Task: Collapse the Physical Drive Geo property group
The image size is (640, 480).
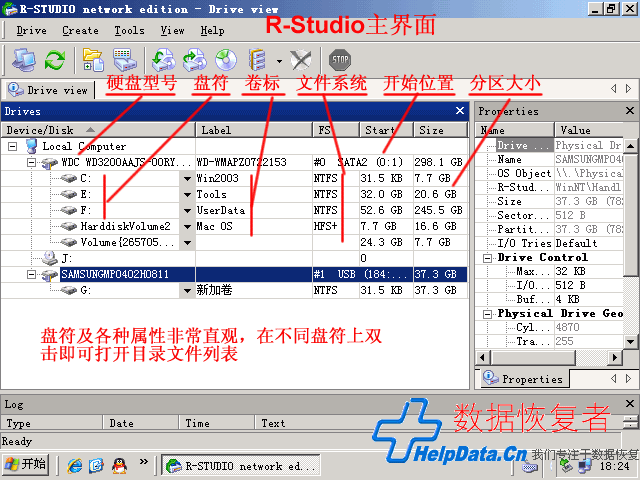Action: pyautogui.click(x=487, y=314)
